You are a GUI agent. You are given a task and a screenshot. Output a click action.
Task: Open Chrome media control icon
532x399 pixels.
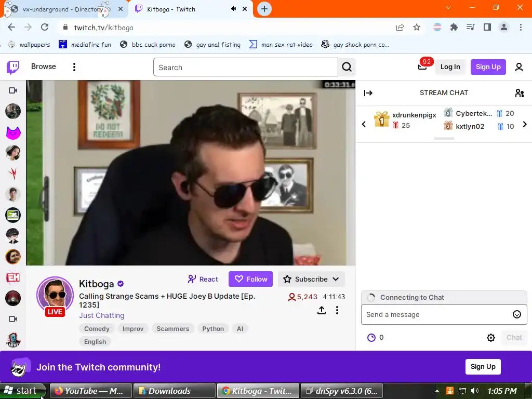(471, 27)
